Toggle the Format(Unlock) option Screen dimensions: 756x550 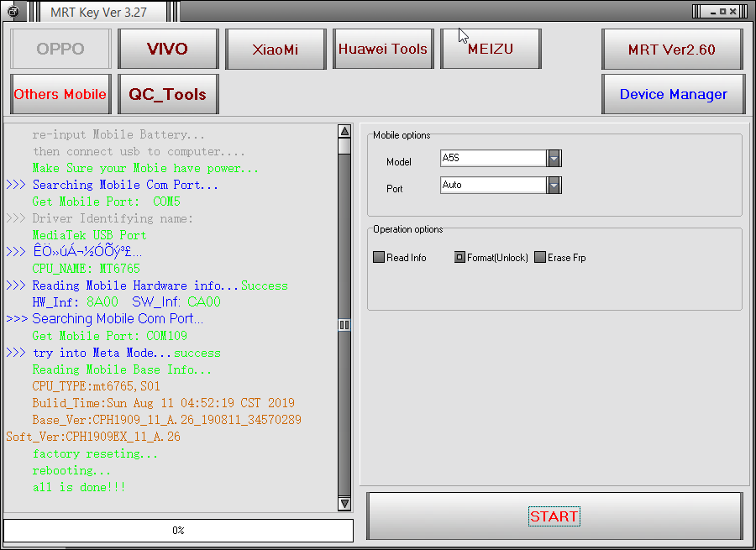coord(459,258)
